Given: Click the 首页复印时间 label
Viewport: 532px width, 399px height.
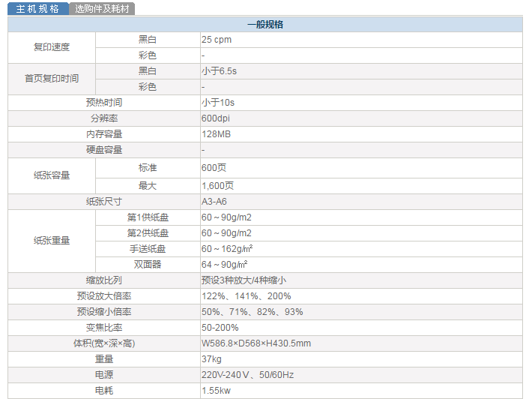Looking at the screenshot, I should click(52, 79).
